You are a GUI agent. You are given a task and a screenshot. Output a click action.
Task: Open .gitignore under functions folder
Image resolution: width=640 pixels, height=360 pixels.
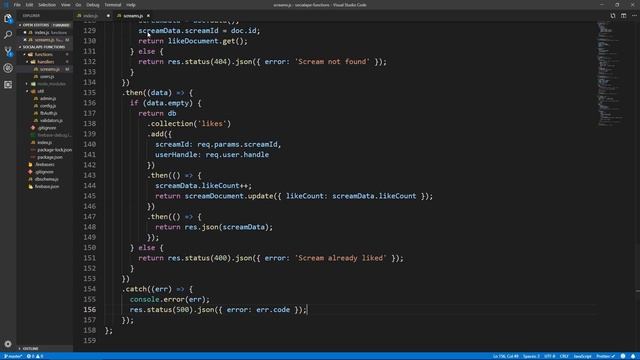[47, 128]
